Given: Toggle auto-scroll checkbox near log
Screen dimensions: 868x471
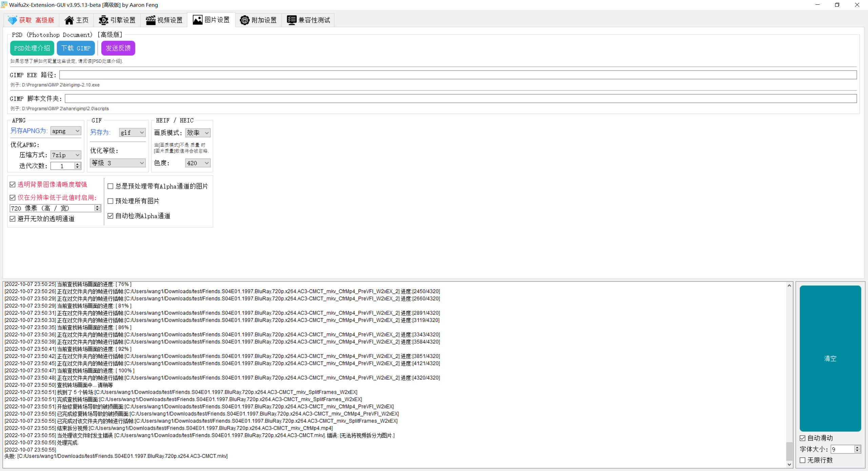Looking at the screenshot, I should tap(803, 438).
